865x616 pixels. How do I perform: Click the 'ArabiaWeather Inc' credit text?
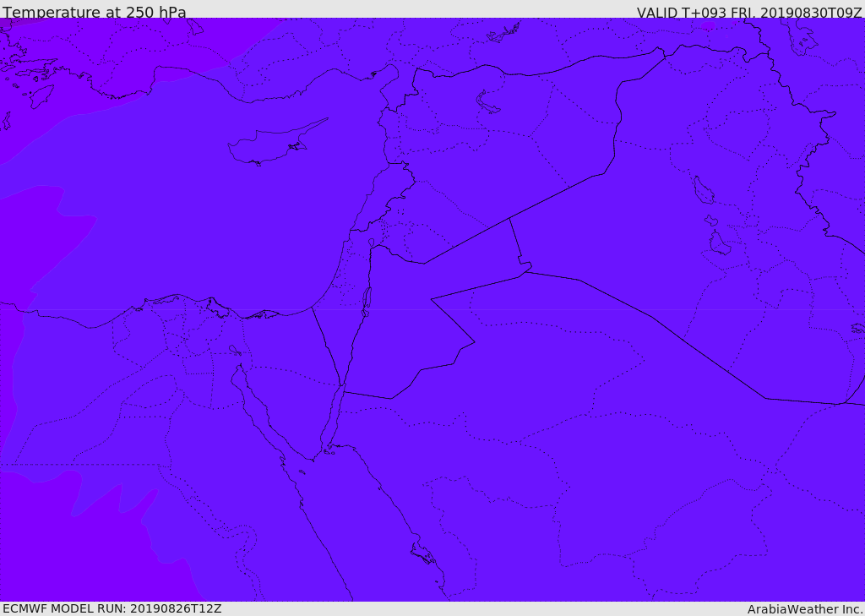805,609
